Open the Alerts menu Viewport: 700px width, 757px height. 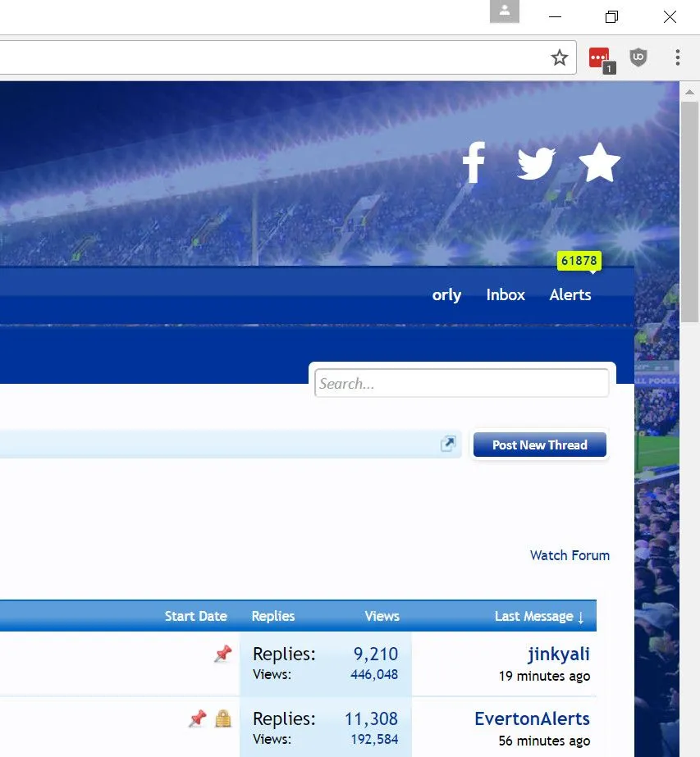coord(570,295)
